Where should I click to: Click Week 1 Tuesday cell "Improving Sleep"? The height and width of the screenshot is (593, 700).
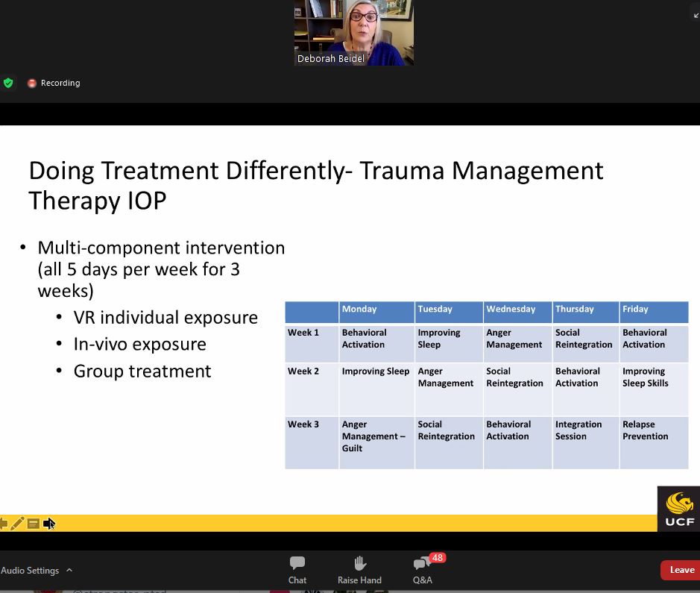(449, 343)
